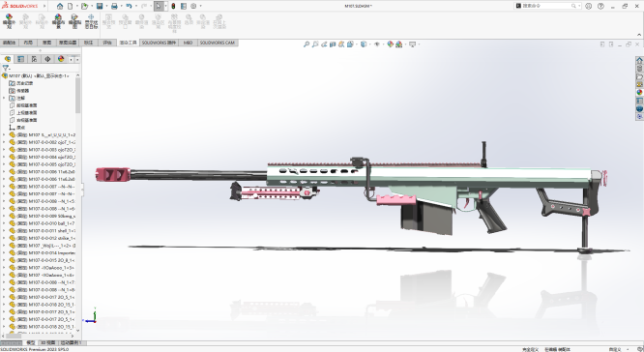
Task: Open the MBD ribbon tab
Action: click(188, 43)
